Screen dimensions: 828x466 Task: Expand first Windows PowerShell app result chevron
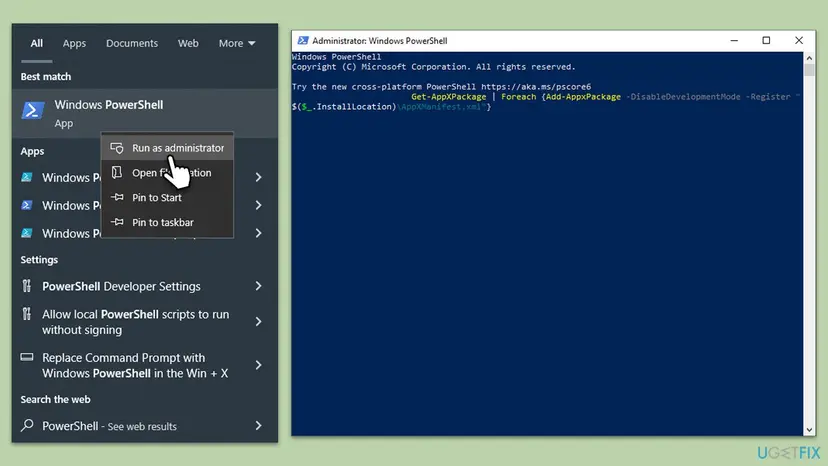point(258,177)
